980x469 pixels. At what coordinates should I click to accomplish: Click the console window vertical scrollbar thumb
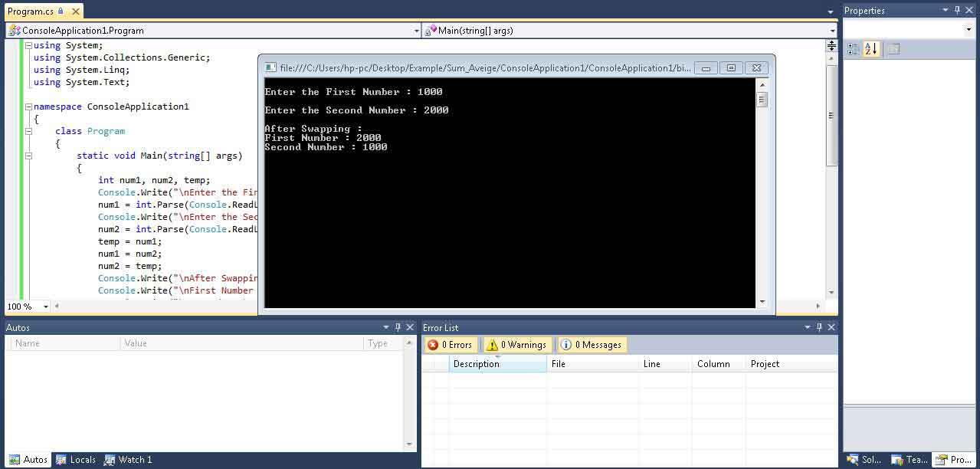(x=762, y=100)
